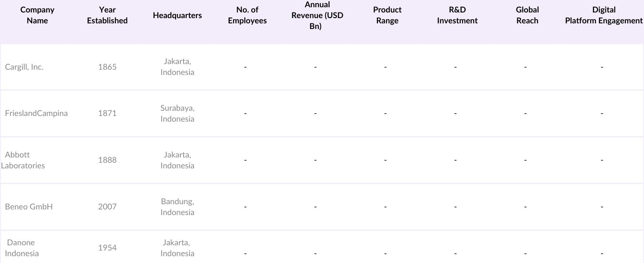Select the No. of Employees header

click(x=247, y=15)
